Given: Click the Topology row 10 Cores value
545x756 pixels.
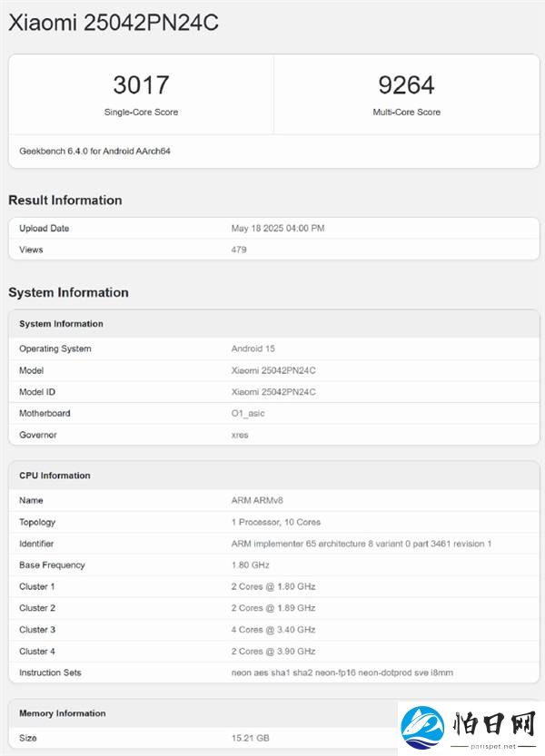Looking at the screenshot, I should (x=275, y=522).
